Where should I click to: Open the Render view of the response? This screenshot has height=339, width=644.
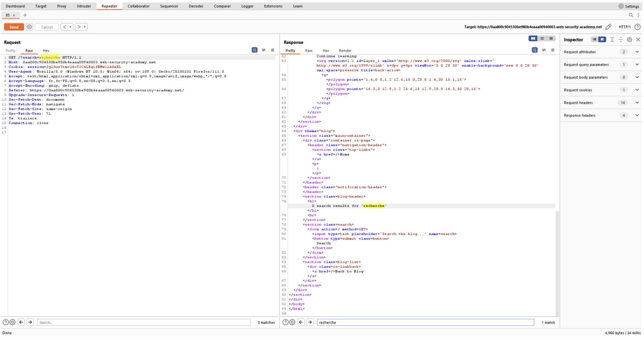[x=345, y=50]
